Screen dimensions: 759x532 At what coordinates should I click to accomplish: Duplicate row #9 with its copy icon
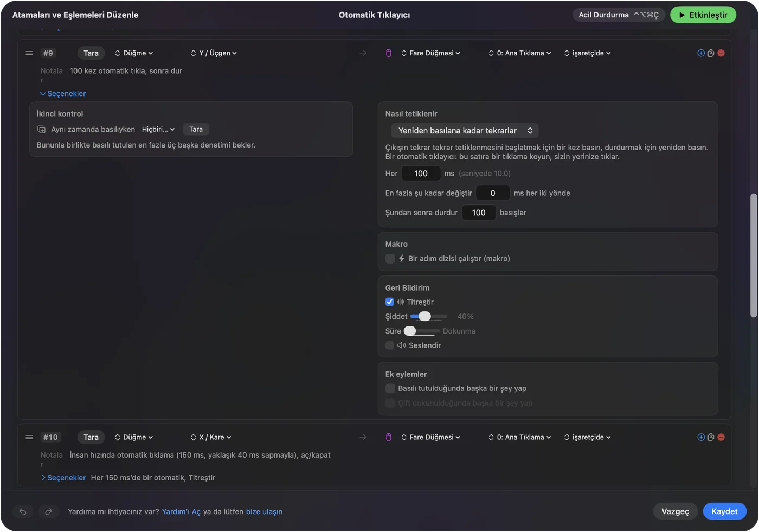tap(711, 53)
